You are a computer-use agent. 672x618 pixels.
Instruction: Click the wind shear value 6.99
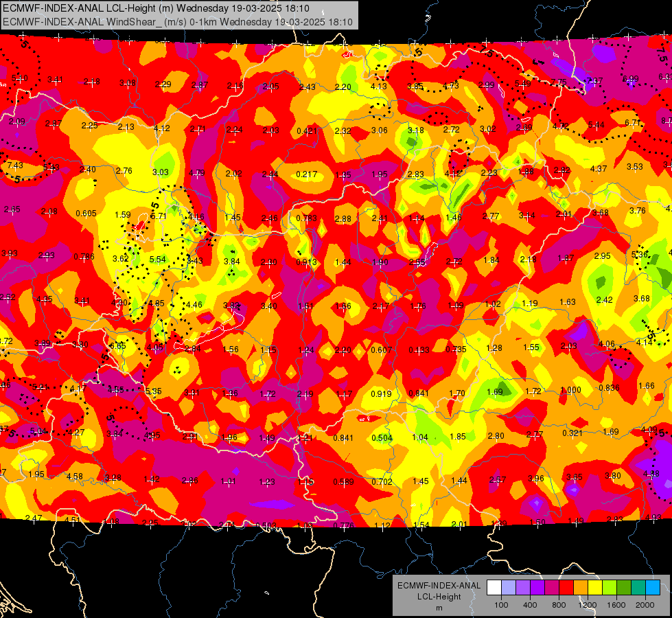[x=631, y=78]
